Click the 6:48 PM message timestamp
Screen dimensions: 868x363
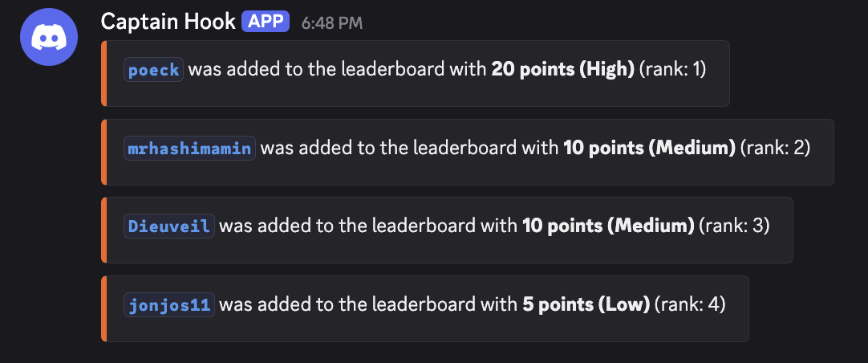tap(332, 22)
